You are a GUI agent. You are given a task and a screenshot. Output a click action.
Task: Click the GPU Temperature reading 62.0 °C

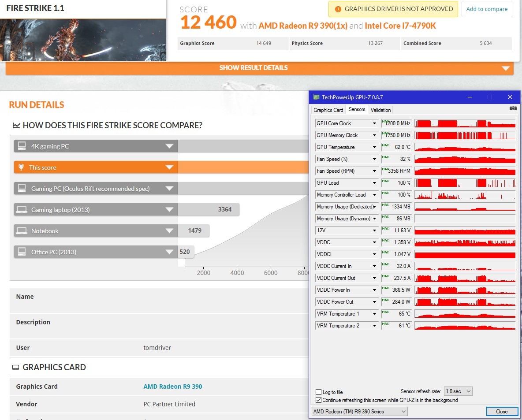pyautogui.click(x=403, y=147)
